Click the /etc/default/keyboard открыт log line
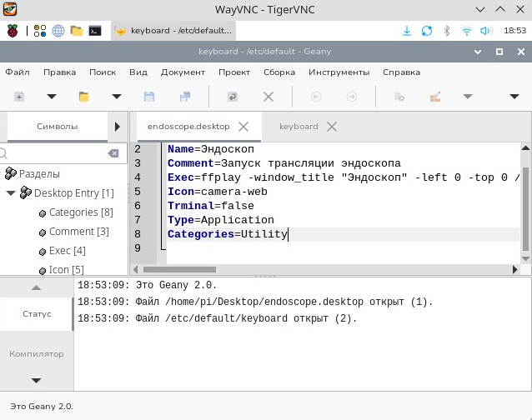Image resolution: width=532 pixels, height=420 pixels. [x=218, y=318]
